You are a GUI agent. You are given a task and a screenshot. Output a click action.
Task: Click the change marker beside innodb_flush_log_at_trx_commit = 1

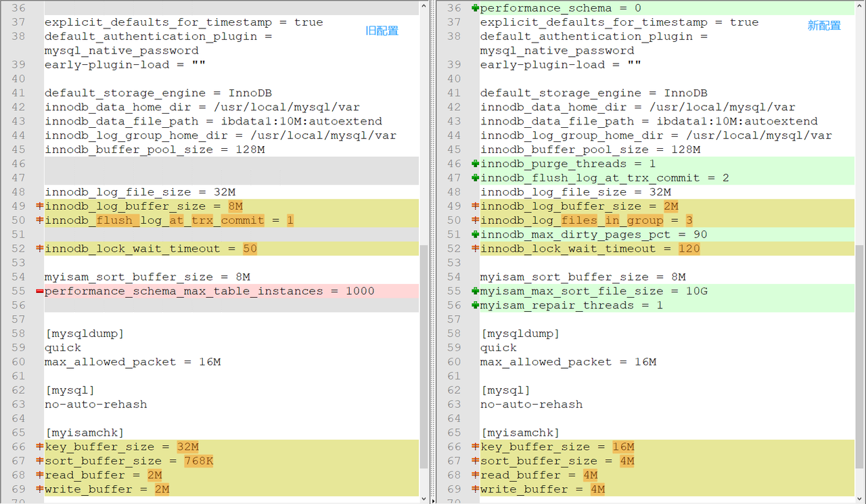[x=40, y=221]
